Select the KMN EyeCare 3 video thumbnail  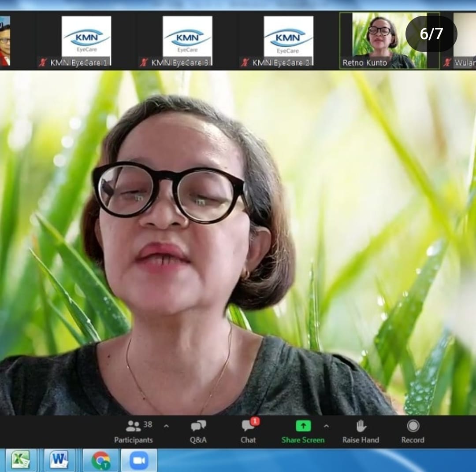pos(187,37)
